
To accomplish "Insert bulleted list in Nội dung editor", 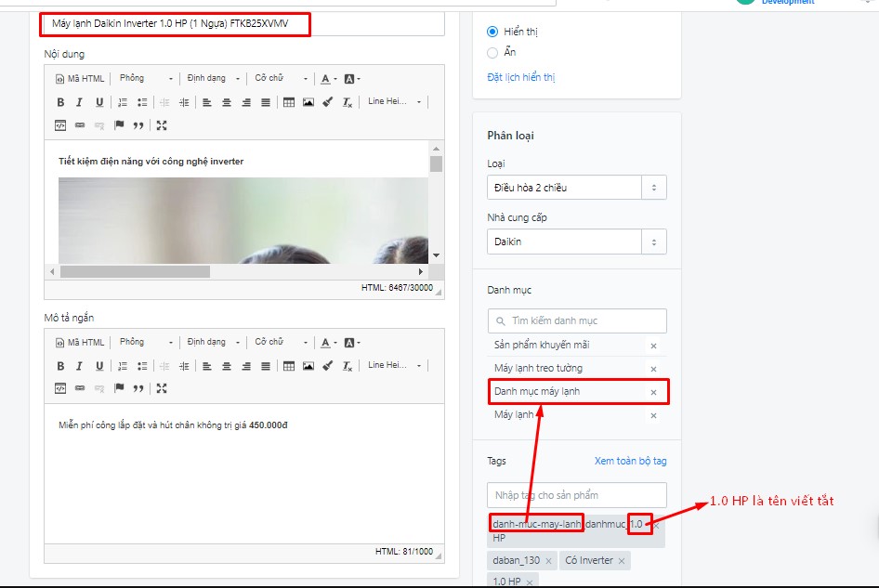I will coord(142,102).
